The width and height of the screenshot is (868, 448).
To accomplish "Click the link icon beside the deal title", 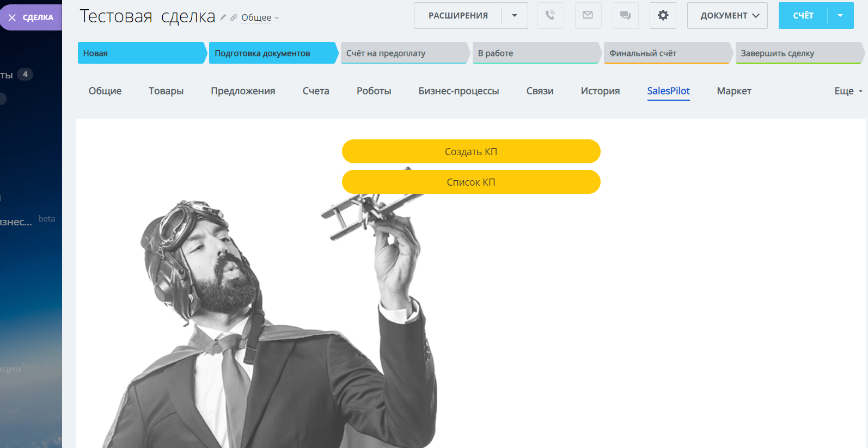I will pos(234,17).
